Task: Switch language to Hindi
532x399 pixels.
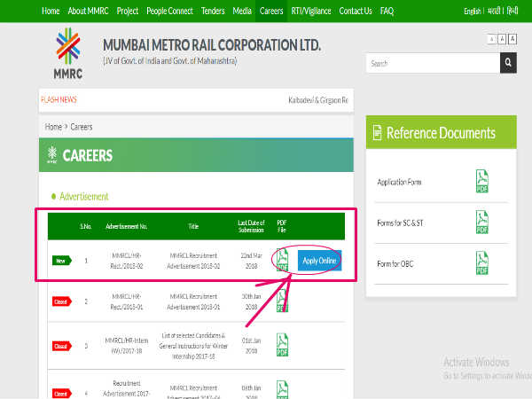Action: pyautogui.click(x=512, y=12)
